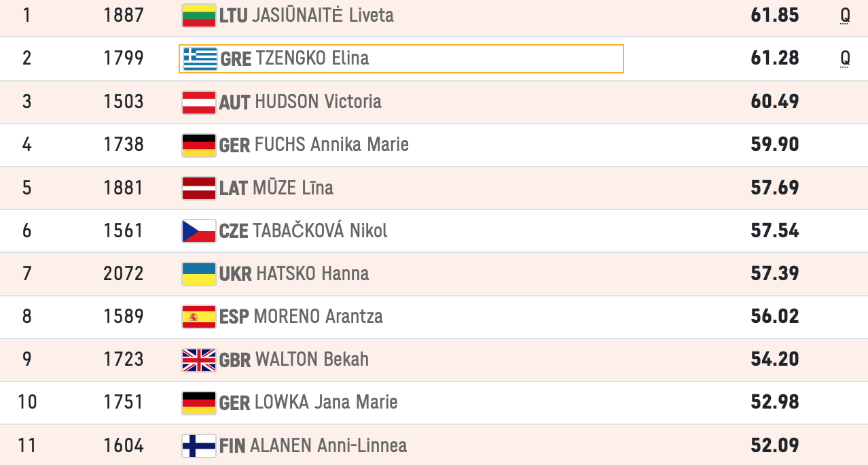Click the 60.49 result mark
This screenshot has width=868, height=465.
tap(775, 102)
